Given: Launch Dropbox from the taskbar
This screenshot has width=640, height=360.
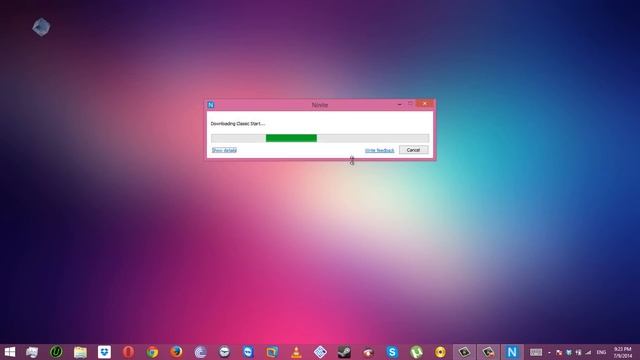Looking at the screenshot, I should pyautogui.click(x=104, y=352).
